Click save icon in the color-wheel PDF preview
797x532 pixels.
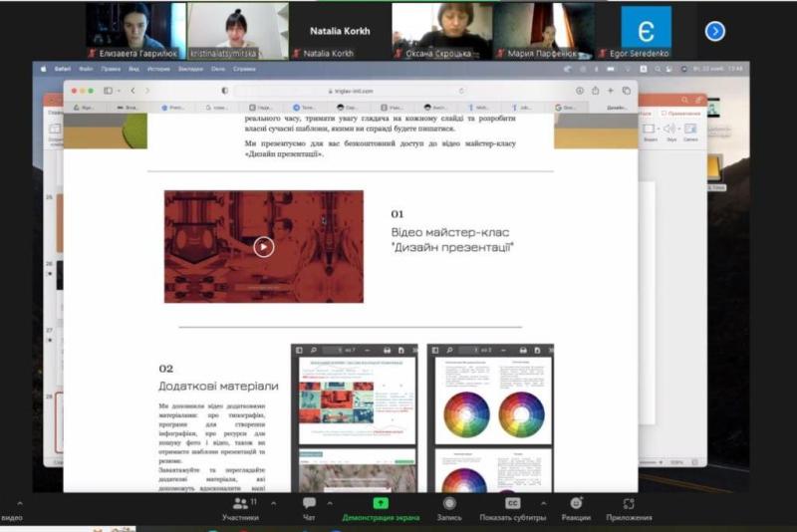(537, 350)
